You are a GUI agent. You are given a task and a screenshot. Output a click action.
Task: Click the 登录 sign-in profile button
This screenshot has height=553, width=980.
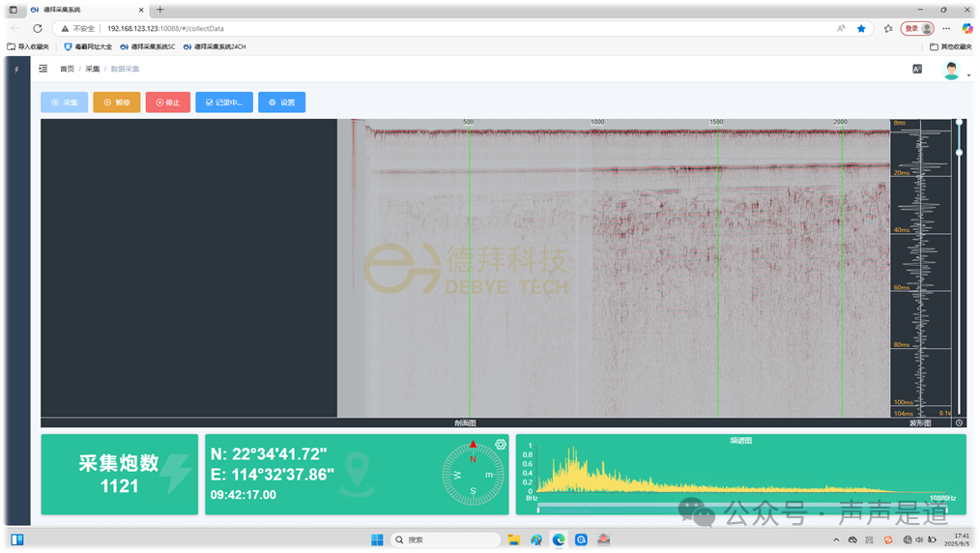click(917, 29)
